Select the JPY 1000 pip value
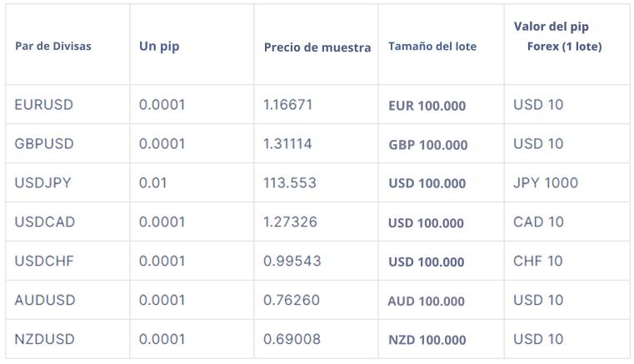Viewport: 634px width, 364px height. pyautogui.click(x=546, y=182)
